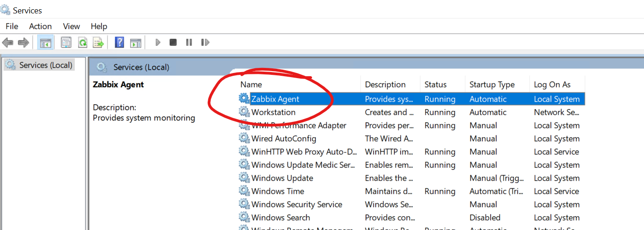Select the Windows Time service name
Screen dimensions: 644x230
pyautogui.click(x=278, y=191)
